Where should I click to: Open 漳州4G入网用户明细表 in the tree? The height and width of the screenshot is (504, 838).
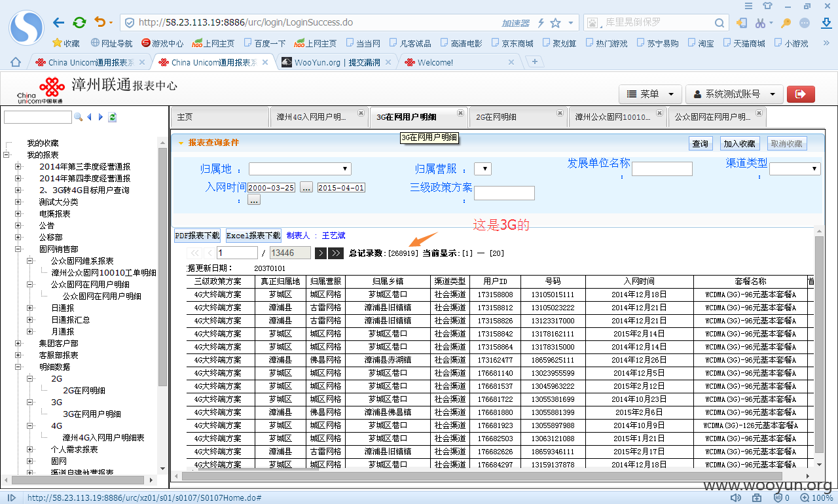[103, 438]
